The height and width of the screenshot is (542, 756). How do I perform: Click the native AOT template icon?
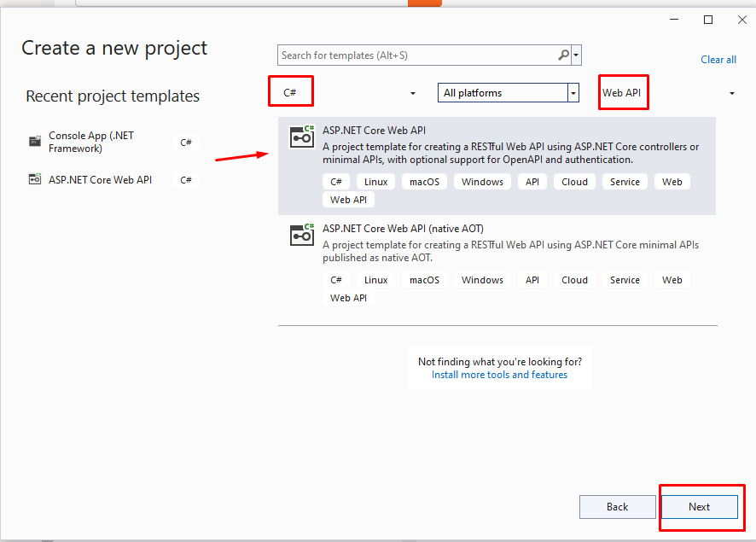point(302,235)
